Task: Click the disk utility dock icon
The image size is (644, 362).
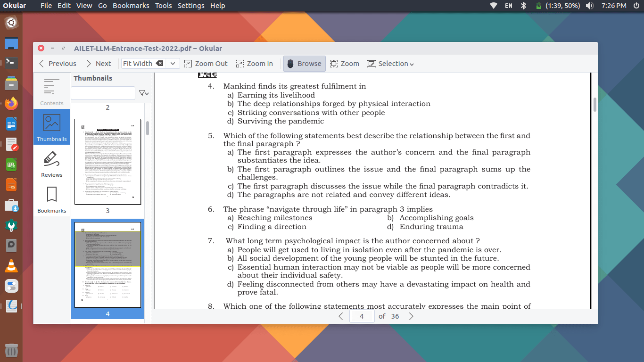Action: [x=11, y=246]
